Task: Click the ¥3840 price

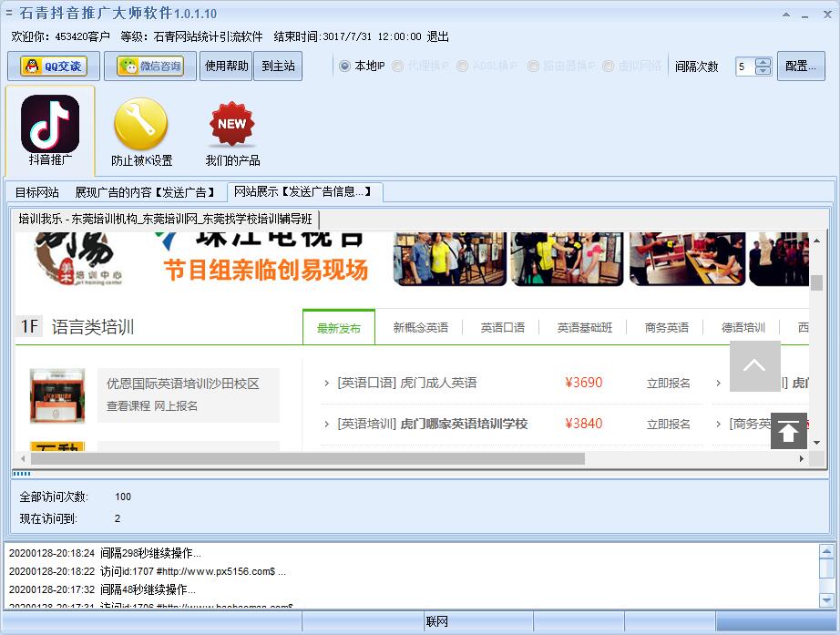Action: tap(584, 424)
